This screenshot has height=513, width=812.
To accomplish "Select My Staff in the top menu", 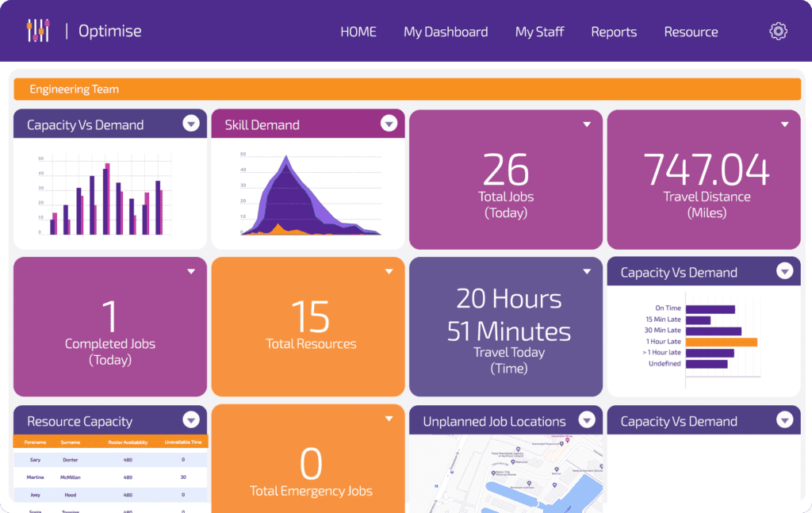I will pyautogui.click(x=539, y=32).
